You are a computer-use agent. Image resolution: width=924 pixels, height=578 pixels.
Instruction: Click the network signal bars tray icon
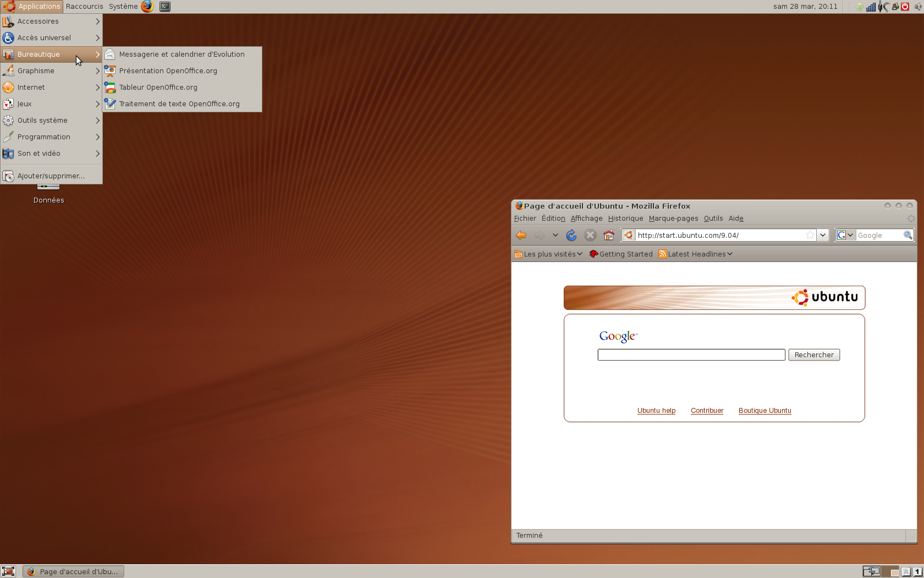click(x=871, y=7)
